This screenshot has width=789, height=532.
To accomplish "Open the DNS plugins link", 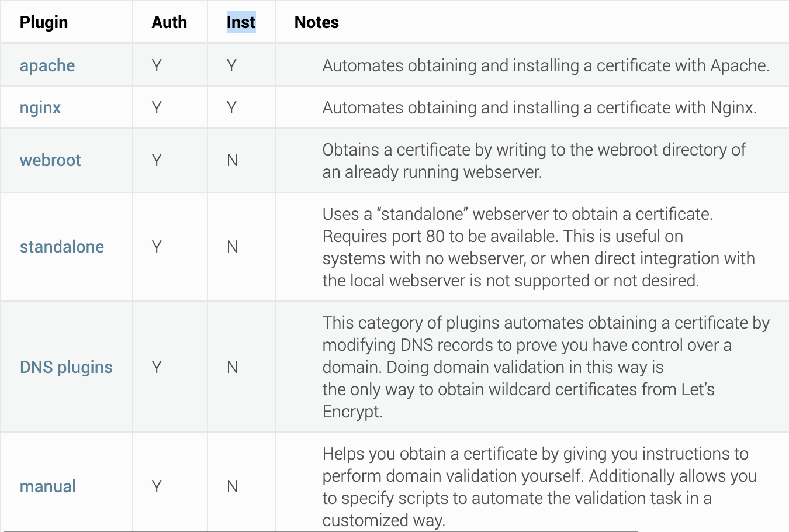I will coord(66,367).
